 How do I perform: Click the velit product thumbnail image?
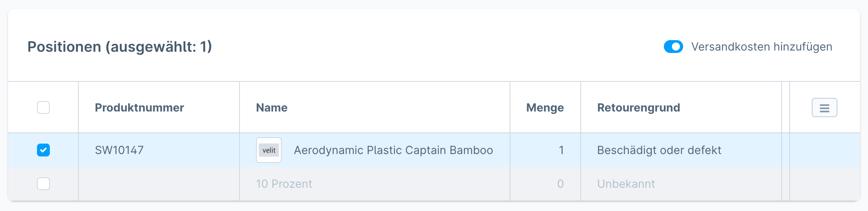(269, 150)
